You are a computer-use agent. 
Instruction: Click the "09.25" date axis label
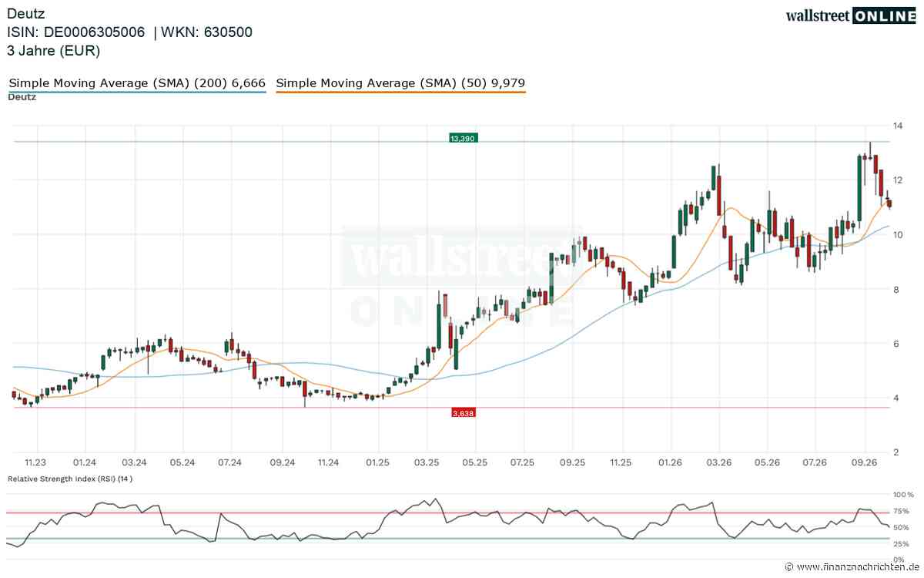click(x=572, y=462)
